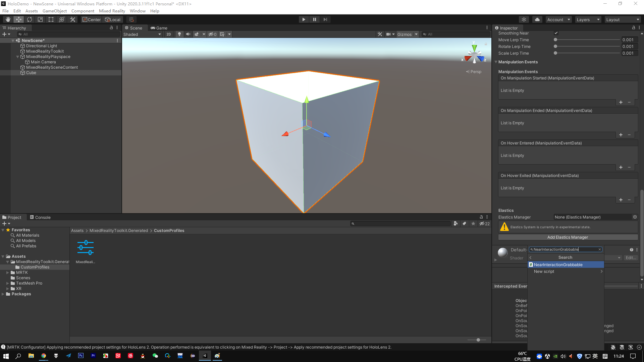This screenshot has height=362, width=644.
Task: Open the Mixed Reality menu
Action: [112, 11]
